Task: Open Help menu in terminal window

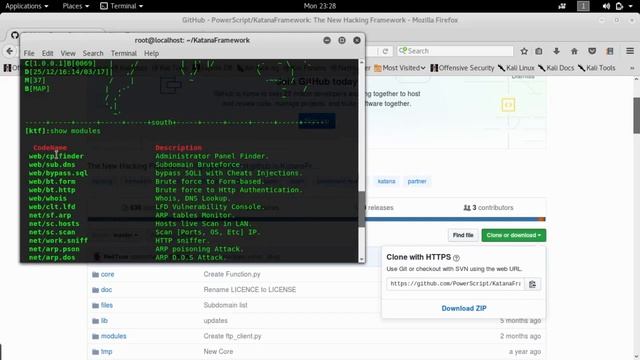Action: point(151,53)
